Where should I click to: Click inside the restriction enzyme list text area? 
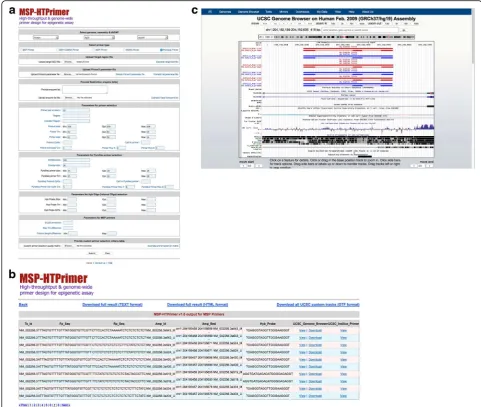click(85, 89)
